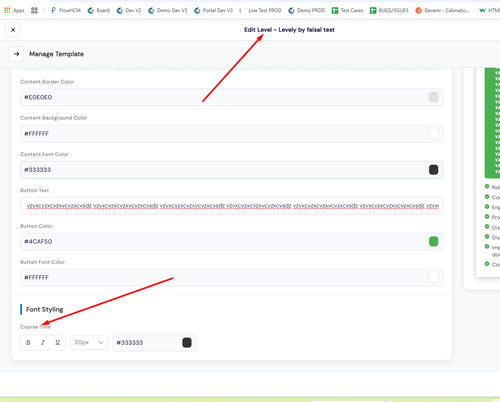Toggle underline for Course Title

(57, 342)
